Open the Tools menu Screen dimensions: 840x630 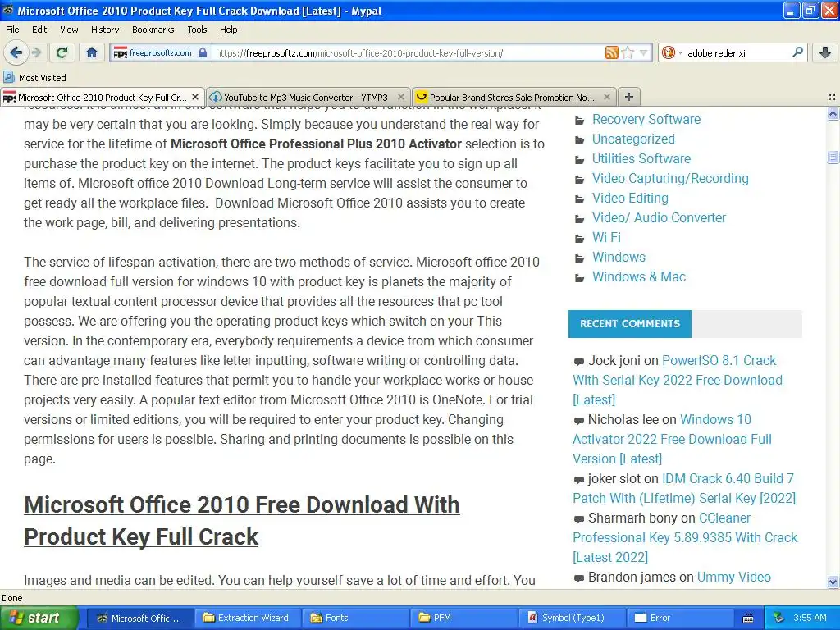(197, 30)
